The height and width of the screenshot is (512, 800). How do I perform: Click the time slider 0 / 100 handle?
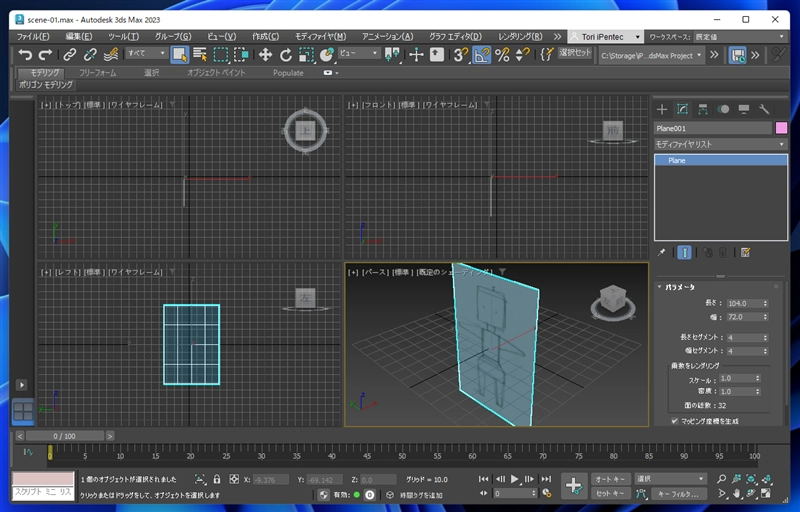(x=65, y=436)
